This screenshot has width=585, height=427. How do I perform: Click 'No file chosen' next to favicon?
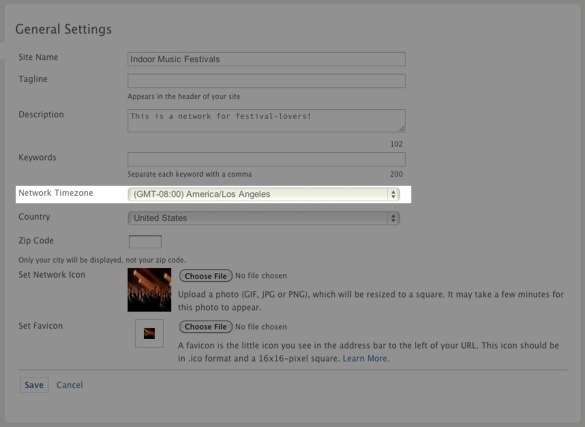coord(261,327)
